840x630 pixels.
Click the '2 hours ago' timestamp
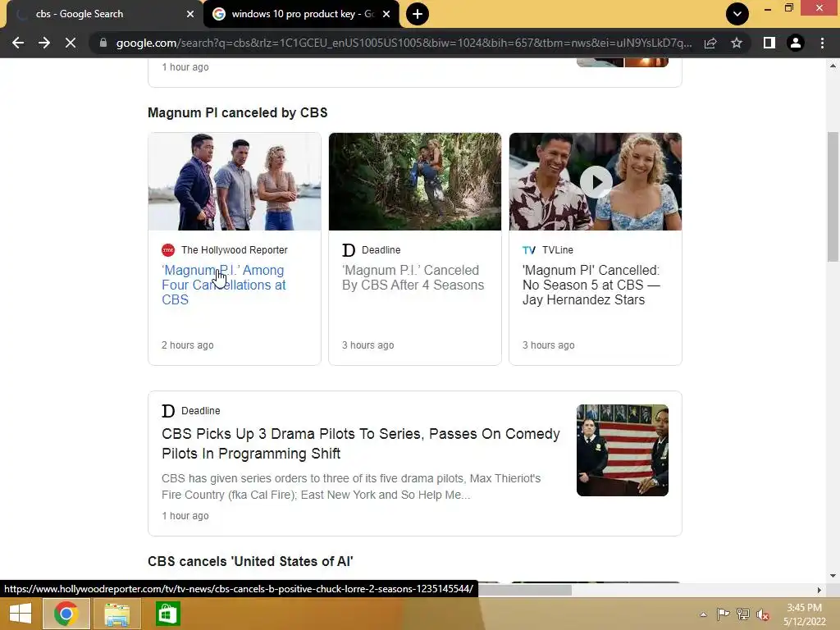[x=188, y=345]
